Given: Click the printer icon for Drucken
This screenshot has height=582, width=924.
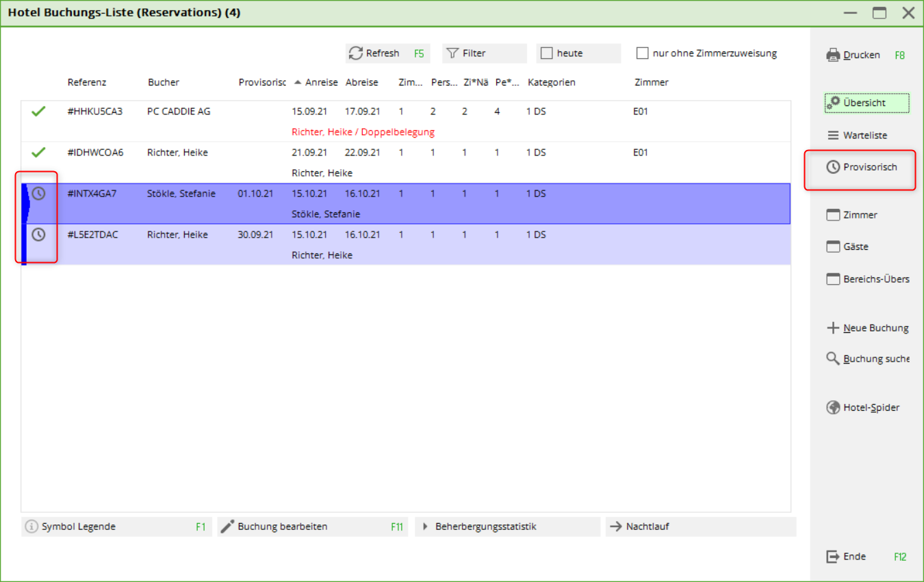Looking at the screenshot, I should [x=833, y=55].
